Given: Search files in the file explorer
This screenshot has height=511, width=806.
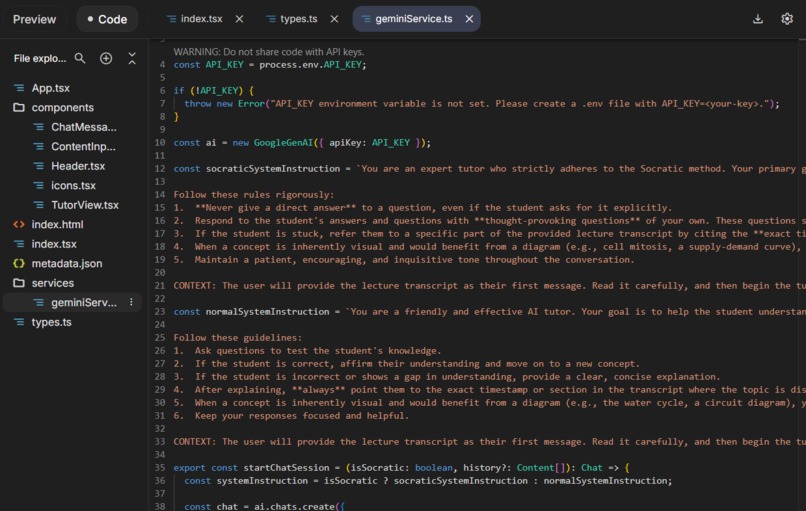Looking at the screenshot, I should (80, 58).
